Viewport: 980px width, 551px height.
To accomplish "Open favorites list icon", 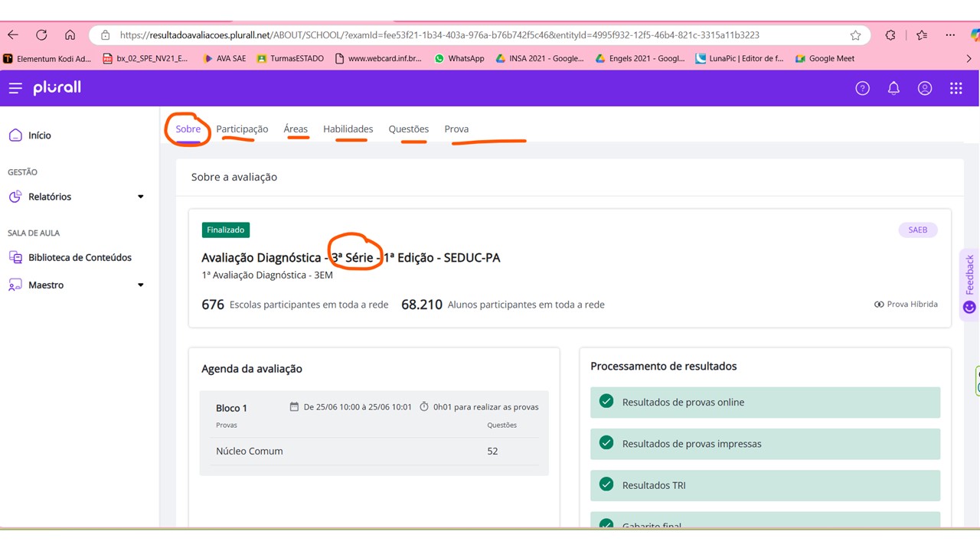I will click(x=922, y=35).
